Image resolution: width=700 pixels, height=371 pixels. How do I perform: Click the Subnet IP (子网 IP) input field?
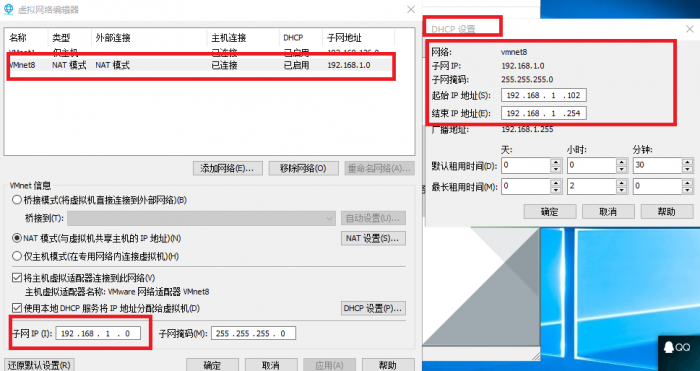(98, 333)
